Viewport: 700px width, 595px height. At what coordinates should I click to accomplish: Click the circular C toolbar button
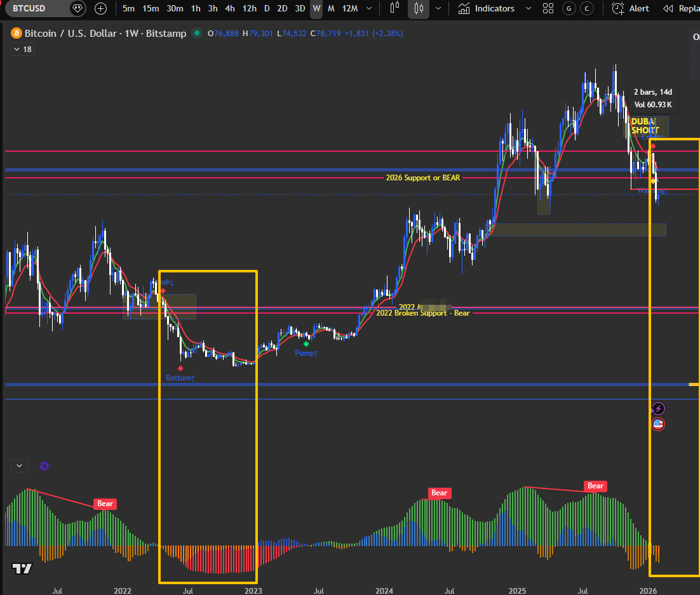(x=587, y=8)
